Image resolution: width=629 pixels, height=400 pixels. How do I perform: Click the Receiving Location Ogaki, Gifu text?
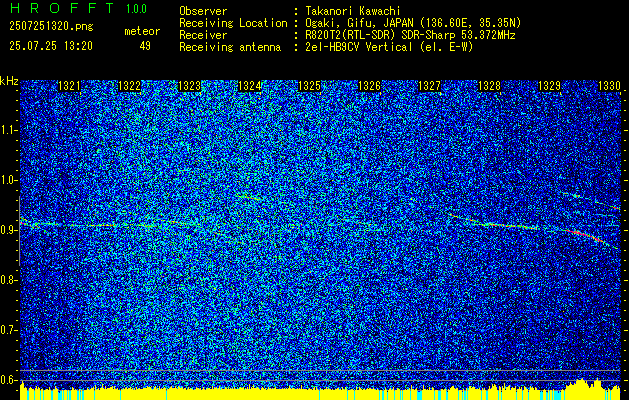coord(412,23)
